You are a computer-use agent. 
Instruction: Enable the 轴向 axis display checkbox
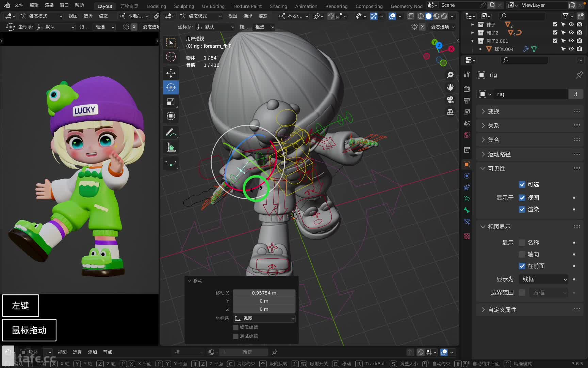(522, 254)
